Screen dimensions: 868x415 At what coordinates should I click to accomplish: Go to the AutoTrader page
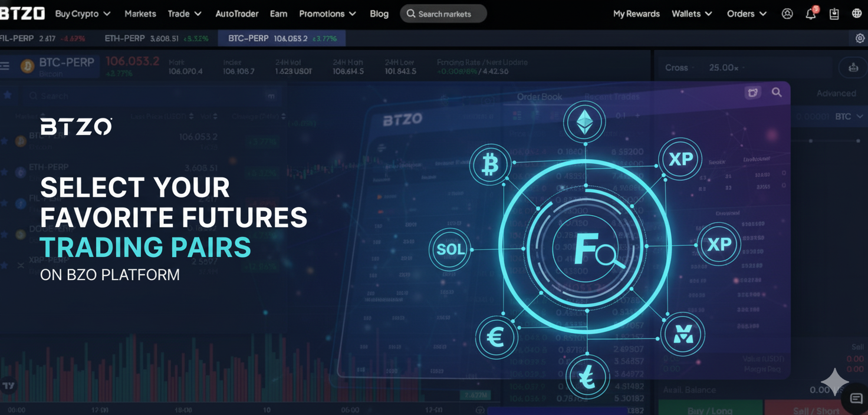tap(236, 14)
